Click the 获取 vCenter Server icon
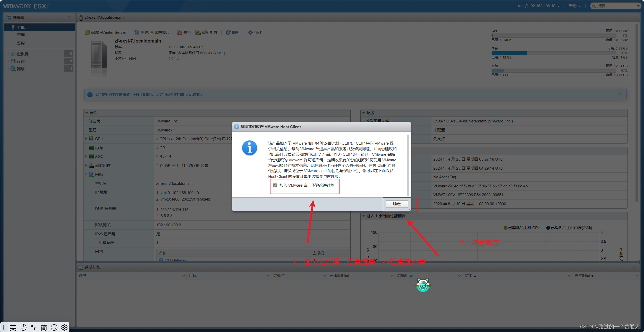Viewport: 644px width, 332px height. pyautogui.click(x=87, y=32)
